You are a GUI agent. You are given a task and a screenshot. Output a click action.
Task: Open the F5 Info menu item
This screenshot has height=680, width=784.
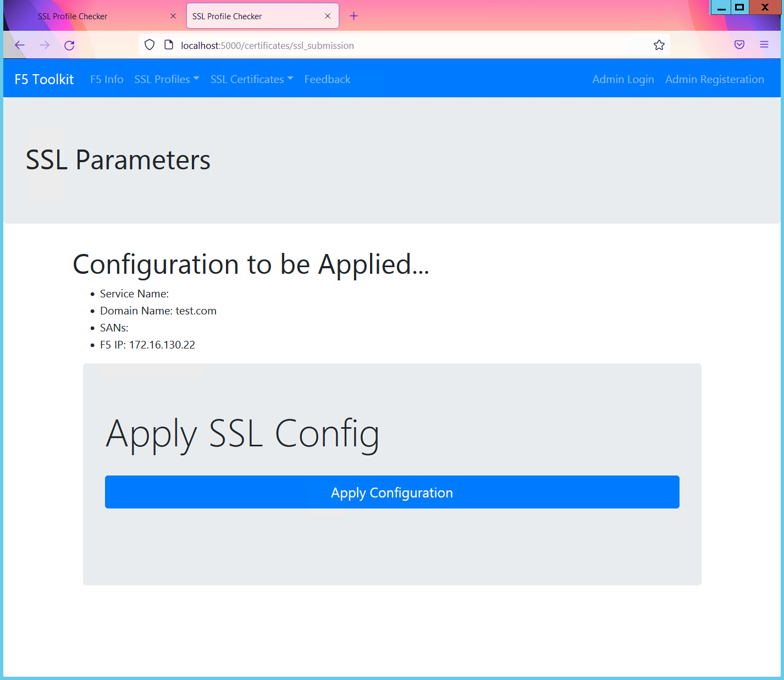tap(107, 79)
